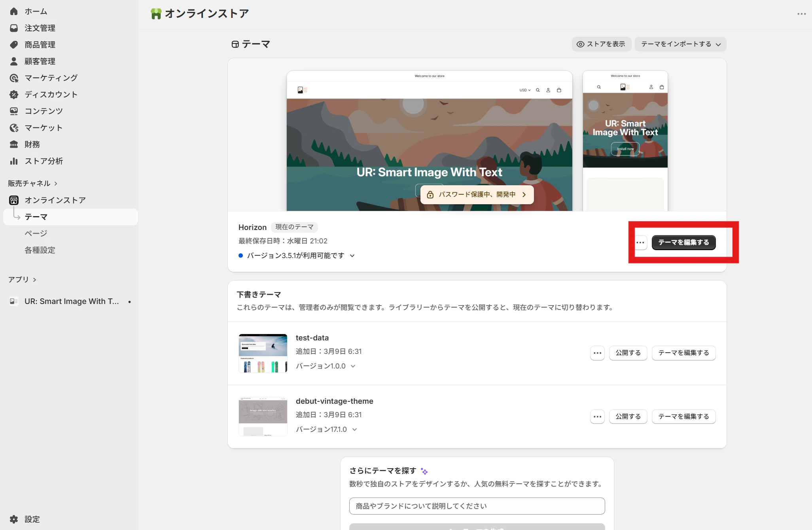Click the analytics bar chart icon (ストア分析)
Viewport: 812px width, 530px height.
pyautogui.click(x=14, y=161)
